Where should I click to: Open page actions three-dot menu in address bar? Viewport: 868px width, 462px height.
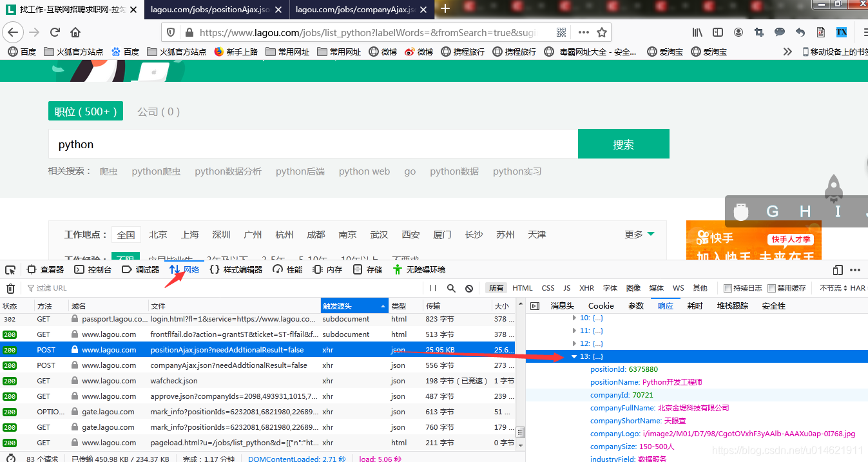point(583,32)
